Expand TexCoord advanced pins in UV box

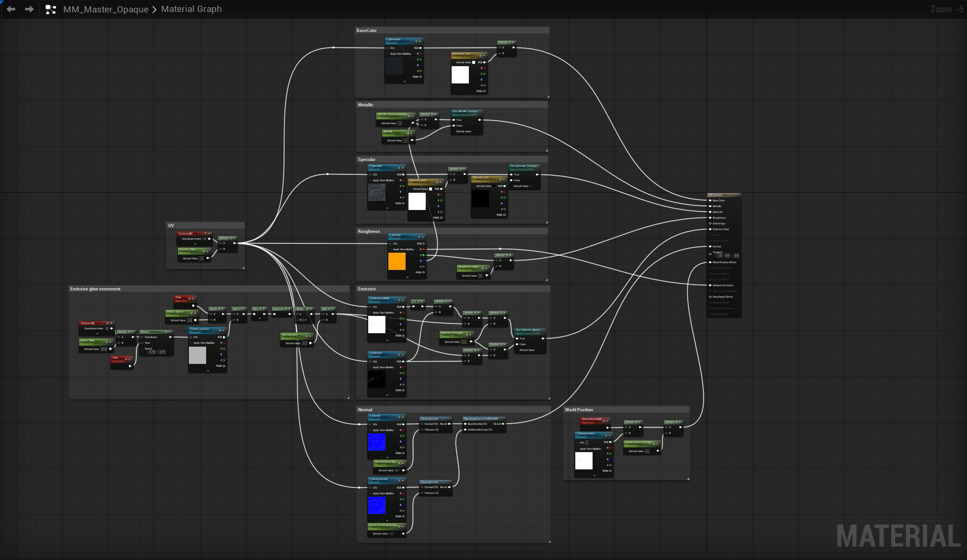point(195,244)
